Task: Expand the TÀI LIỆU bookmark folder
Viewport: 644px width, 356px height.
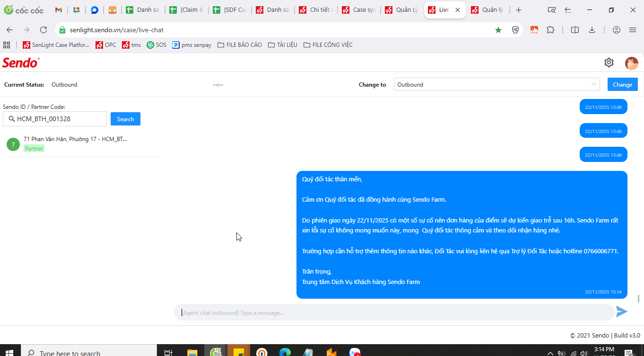Action: pyautogui.click(x=283, y=45)
